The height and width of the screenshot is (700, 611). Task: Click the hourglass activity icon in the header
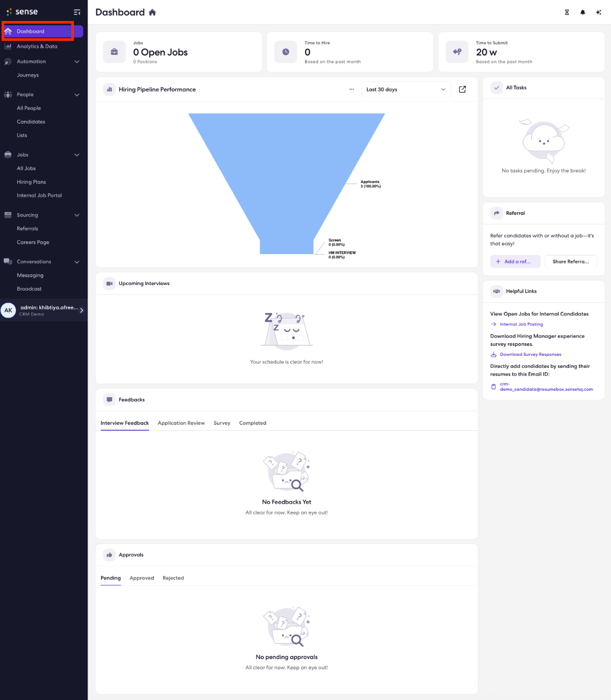[x=566, y=12]
